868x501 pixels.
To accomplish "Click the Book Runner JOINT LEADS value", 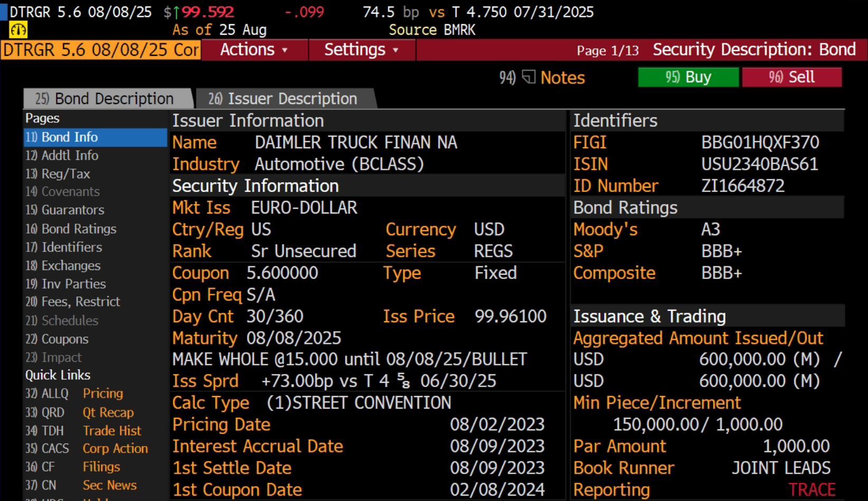I will click(x=781, y=468).
